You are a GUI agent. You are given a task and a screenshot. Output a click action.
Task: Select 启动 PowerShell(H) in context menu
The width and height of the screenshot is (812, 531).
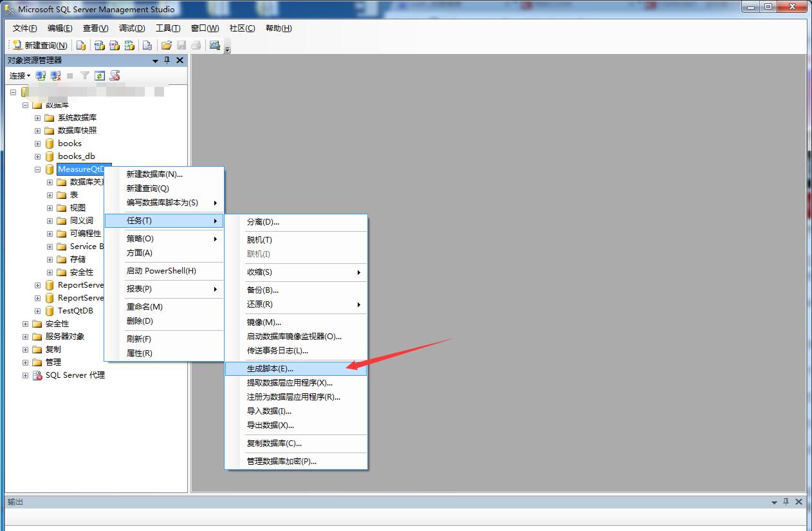(x=164, y=271)
